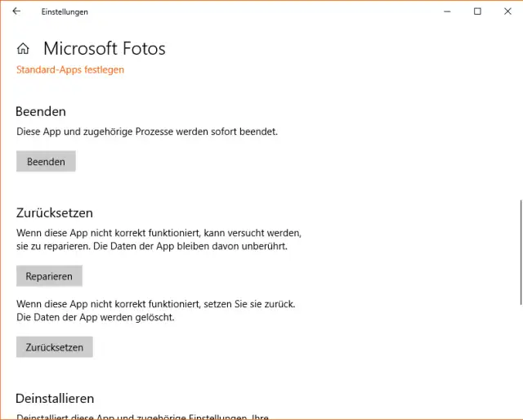Click the repair description text above Reparieren
Image resolution: width=523 pixels, height=420 pixels.
(x=159, y=239)
